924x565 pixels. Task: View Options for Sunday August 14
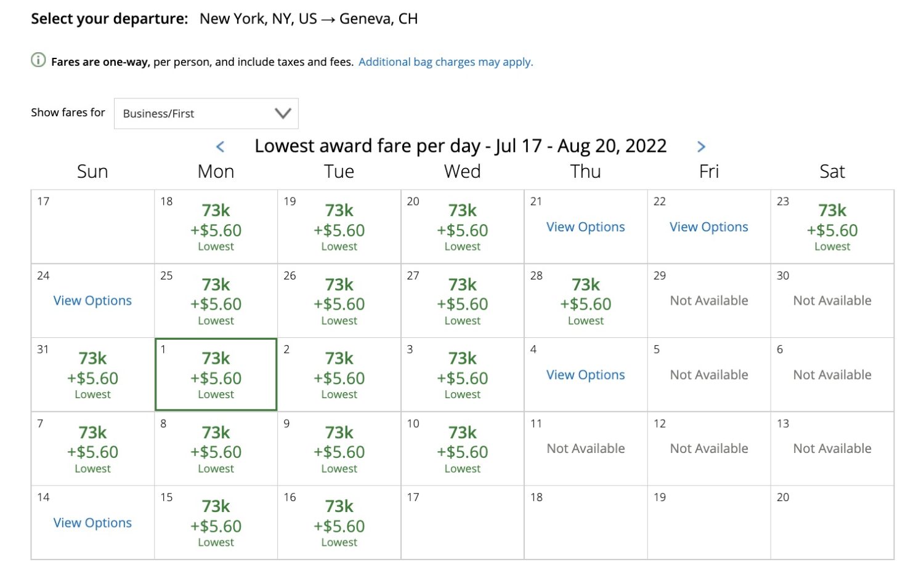click(92, 523)
